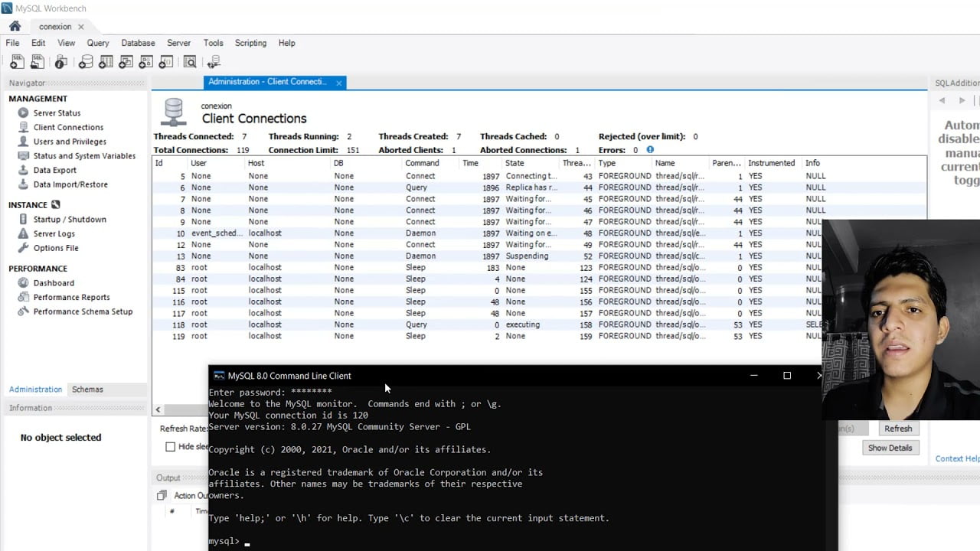Screen dimensions: 980x551
Task: Switch to the Schemas tab
Action: (87, 390)
